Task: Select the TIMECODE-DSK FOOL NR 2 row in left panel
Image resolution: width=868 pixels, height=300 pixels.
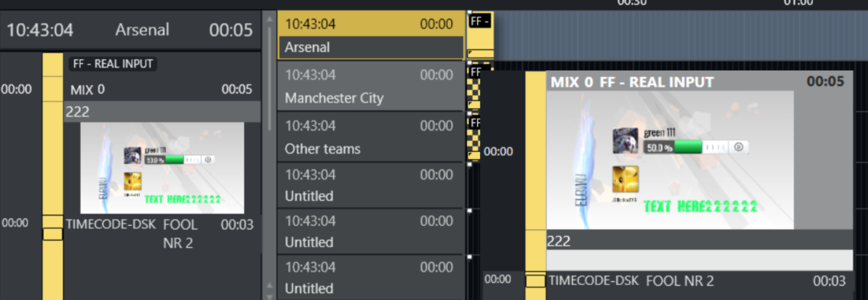Action: [x=159, y=233]
